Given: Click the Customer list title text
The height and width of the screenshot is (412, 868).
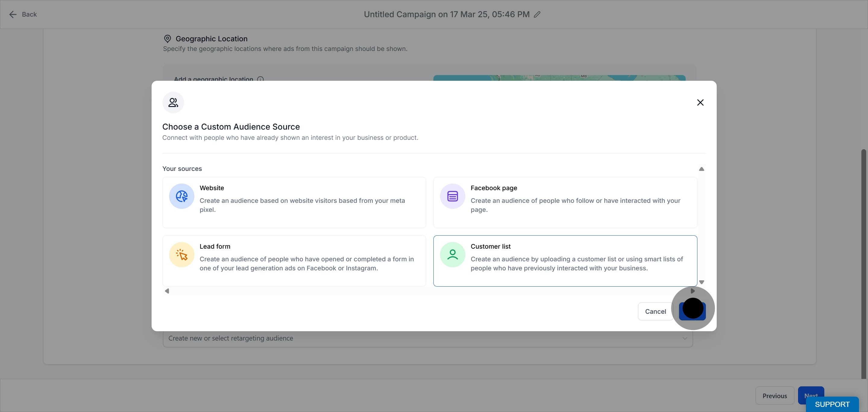Looking at the screenshot, I should click(x=491, y=246).
